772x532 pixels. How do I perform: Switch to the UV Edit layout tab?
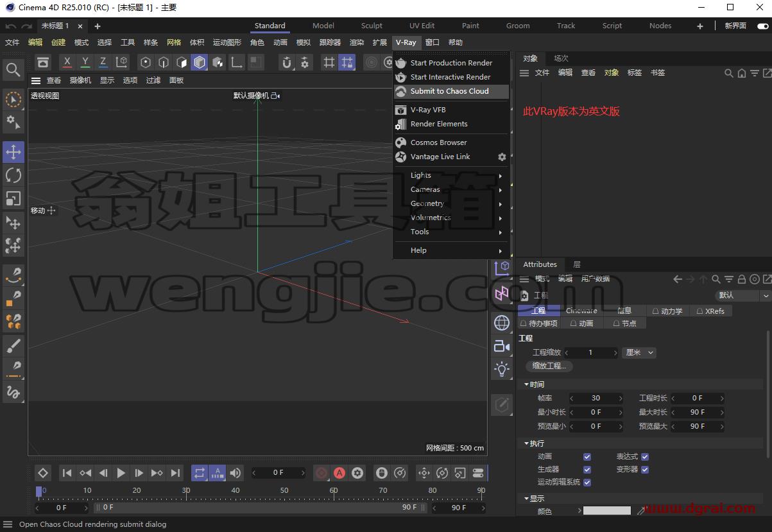pos(422,26)
